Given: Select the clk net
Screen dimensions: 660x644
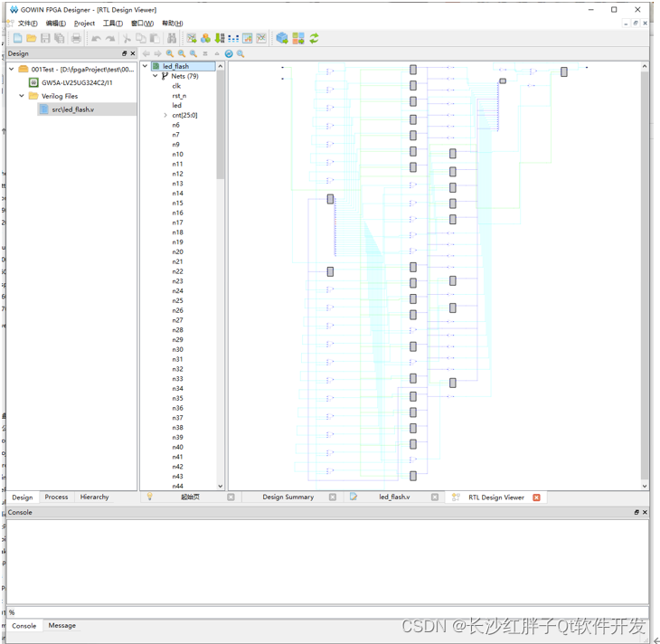Looking at the screenshot, I should point(176,86).
